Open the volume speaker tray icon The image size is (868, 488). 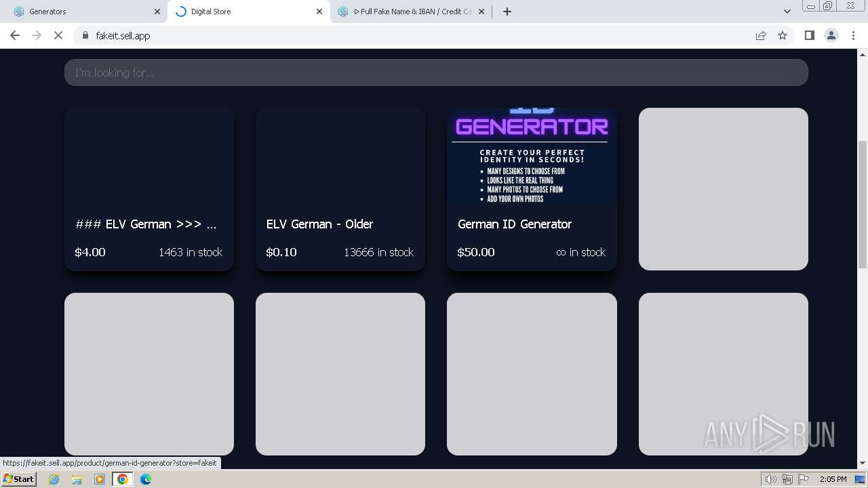tap(770, 479)
